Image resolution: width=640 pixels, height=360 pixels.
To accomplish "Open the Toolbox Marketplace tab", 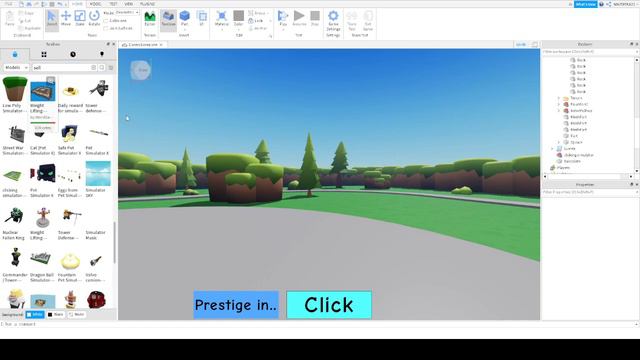I will coord(15,54).
